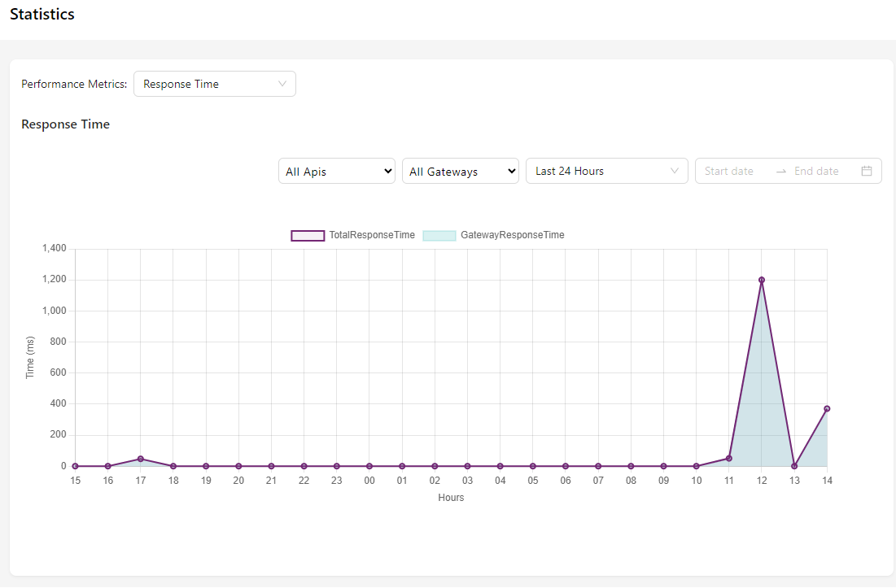Select the data point at hour 13
Viewport: 896px width, 588px height.
pyautogui.click(x=794, y=466)
